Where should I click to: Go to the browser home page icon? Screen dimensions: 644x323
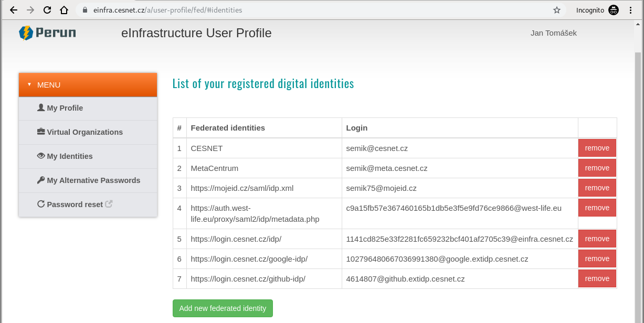(64, 10)
